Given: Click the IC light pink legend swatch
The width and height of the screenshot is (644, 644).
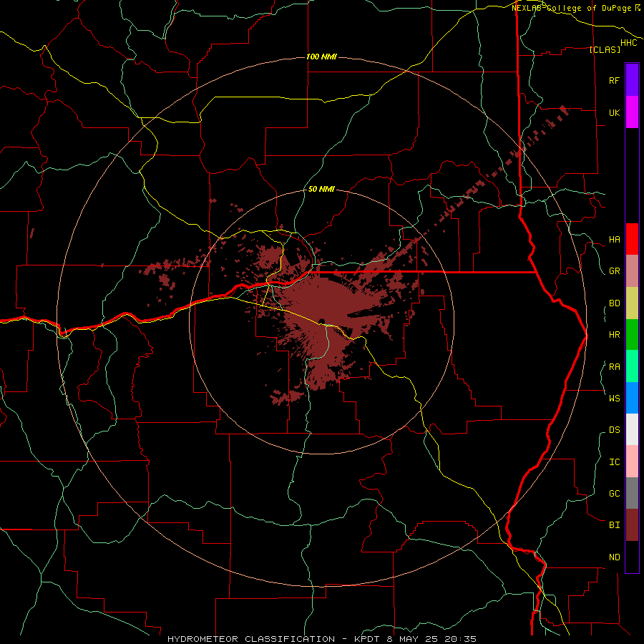Looking at the screenshot, I should pyautogui.click(x=632, y=462).
